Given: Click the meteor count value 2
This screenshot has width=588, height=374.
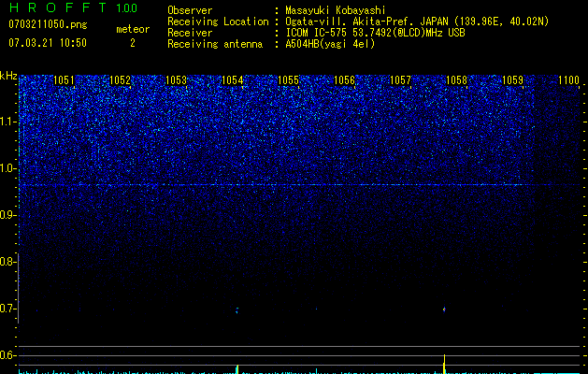Looking at the screenshot, I should pyautogui.click(x=133, y=43).
